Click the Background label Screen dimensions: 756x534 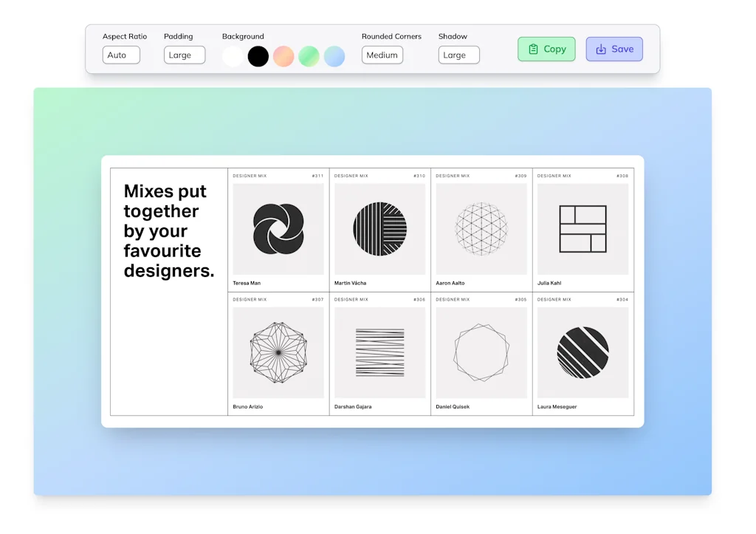pyautogui.click(x=243, y=36)
